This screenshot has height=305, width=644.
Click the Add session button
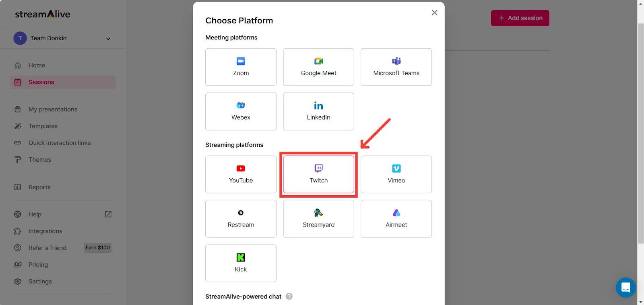(x=520, y=18)
